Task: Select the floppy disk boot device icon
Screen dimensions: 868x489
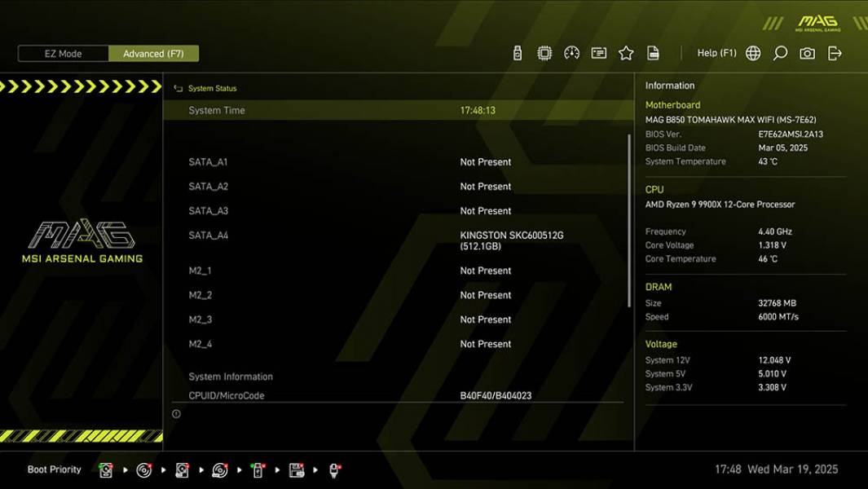Action: click(297, 470)
